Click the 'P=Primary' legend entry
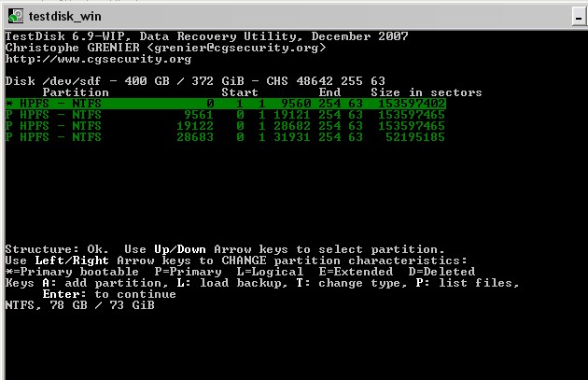The image size is (588, 380). 188,272
